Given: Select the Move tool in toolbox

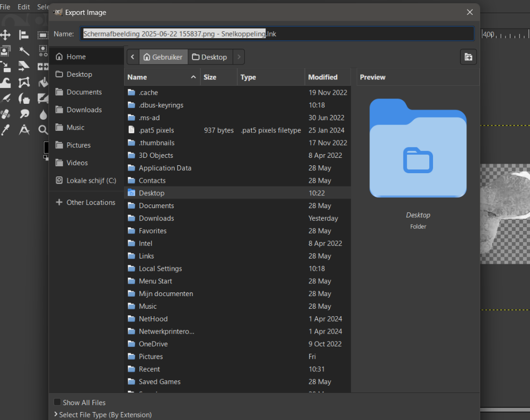Looking at the screenshot, I should coord(6,35).
